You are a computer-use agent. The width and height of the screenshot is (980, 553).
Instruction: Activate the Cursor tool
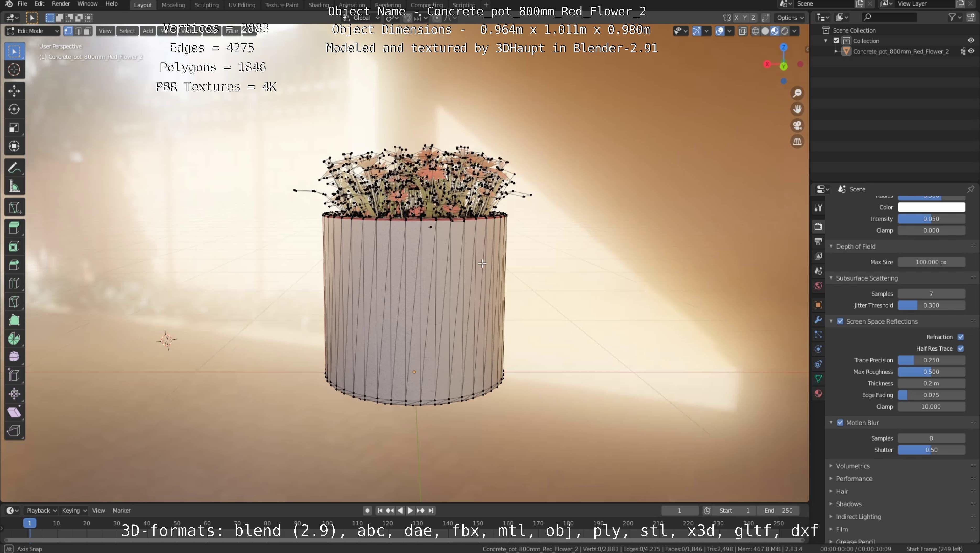14,70
